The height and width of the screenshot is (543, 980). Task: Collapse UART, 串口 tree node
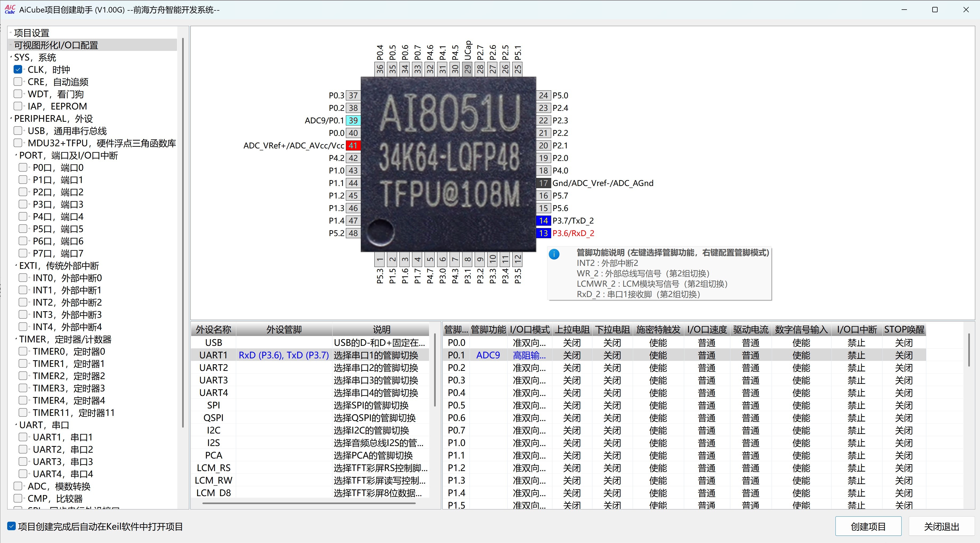click(x=16, y=425)
